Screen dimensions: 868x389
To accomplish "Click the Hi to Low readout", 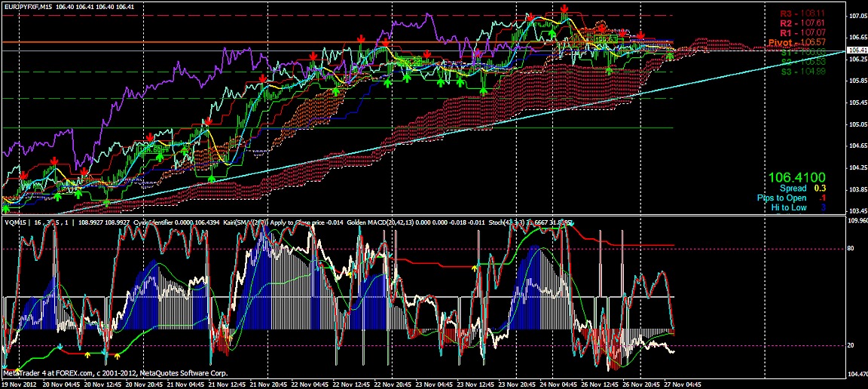I will click(x=798, y=208).
